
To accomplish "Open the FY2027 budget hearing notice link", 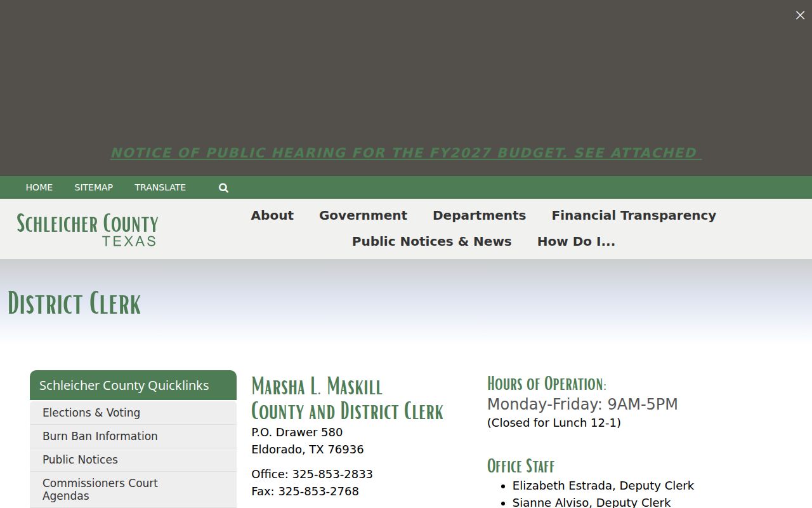I will pos(406,153).
